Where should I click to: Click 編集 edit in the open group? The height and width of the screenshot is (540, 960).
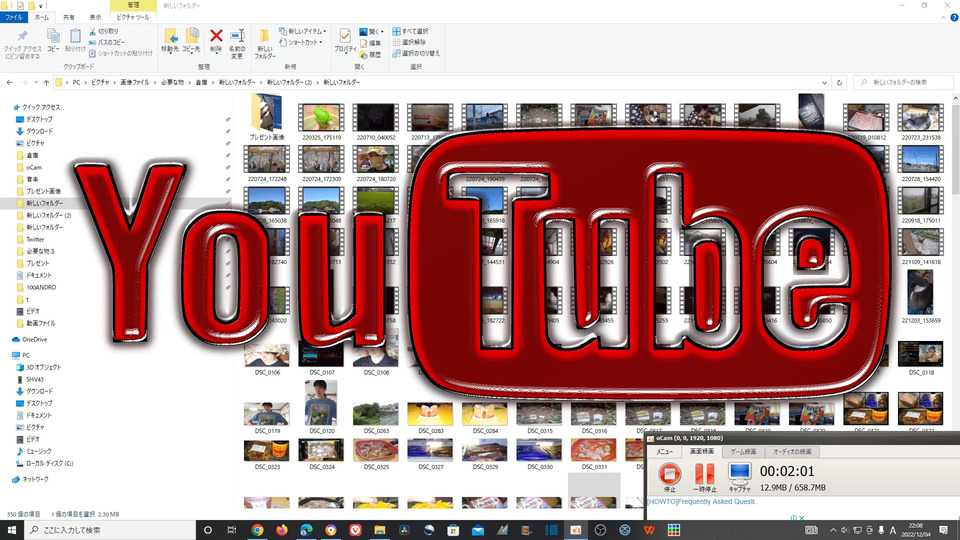click(x=370, y=43)
